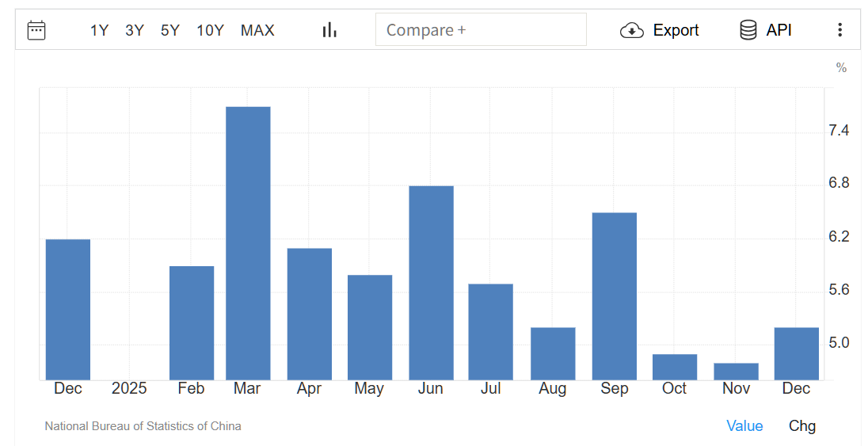Click the Nov bar, the lowest one
This screenshot has height=446, width=868.
736,372
